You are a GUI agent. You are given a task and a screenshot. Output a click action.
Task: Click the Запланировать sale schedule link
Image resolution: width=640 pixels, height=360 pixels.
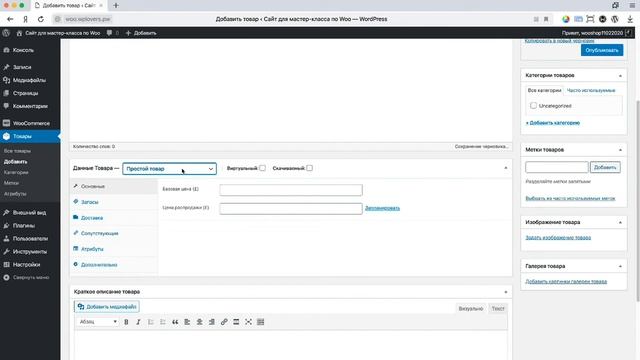pos(382,208)
